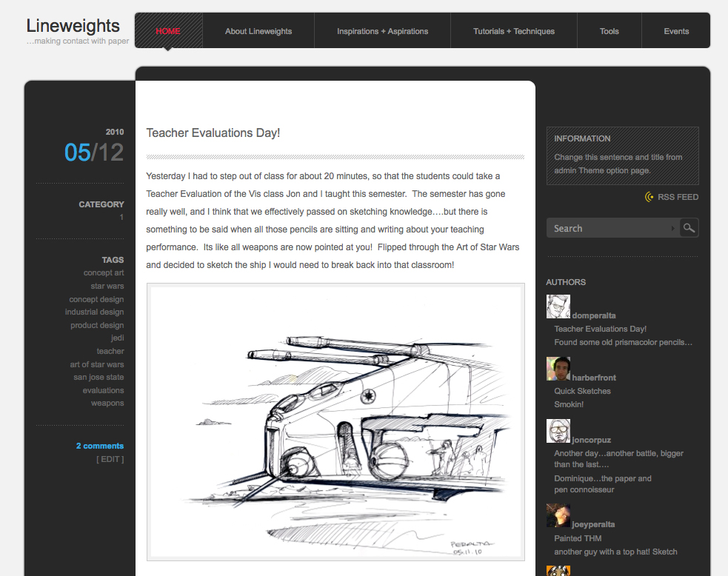
Task: Navigate to the Events page
Action: [676, 31]
